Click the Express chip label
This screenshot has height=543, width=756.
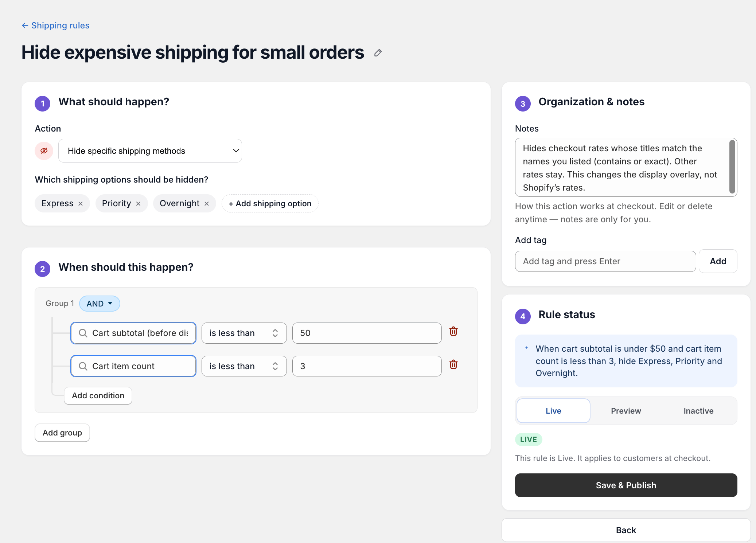point(57,204)
